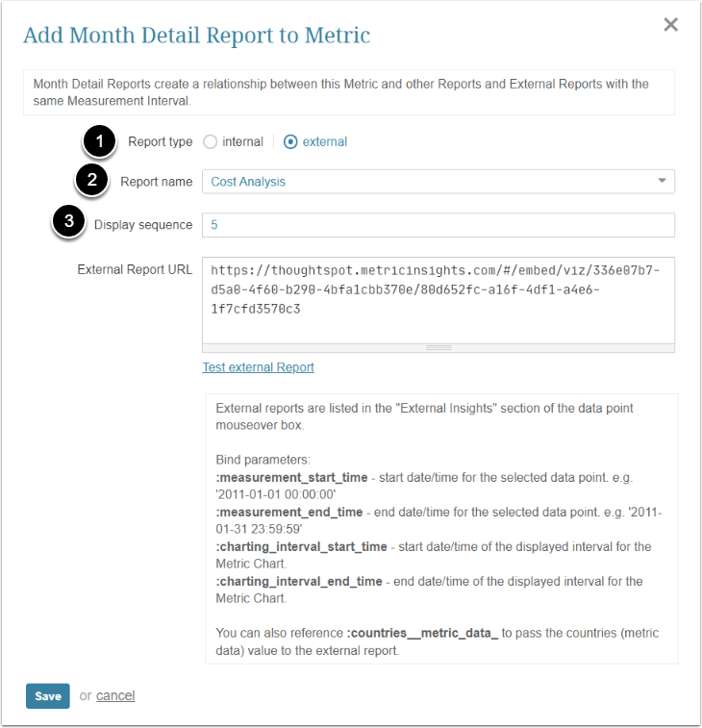Click the Bind parameters help text box

440,528
